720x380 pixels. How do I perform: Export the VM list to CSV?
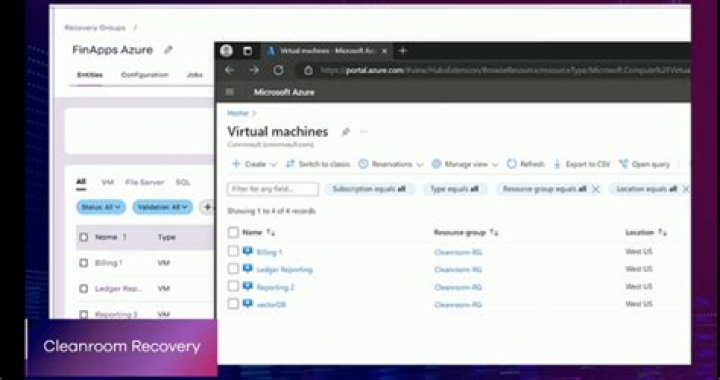(x=582, y=164)
